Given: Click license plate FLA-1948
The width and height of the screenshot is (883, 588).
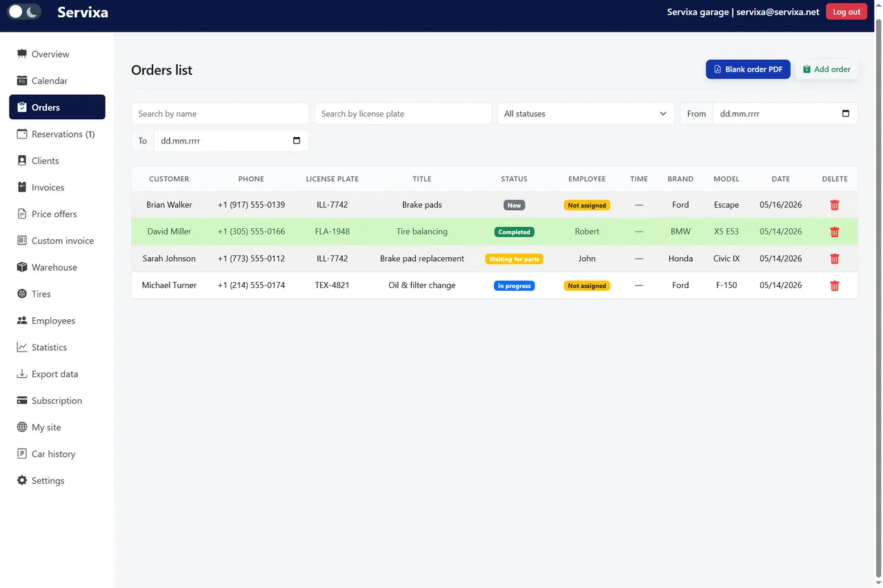Looking at the screenshot, I should pos(333,232).
